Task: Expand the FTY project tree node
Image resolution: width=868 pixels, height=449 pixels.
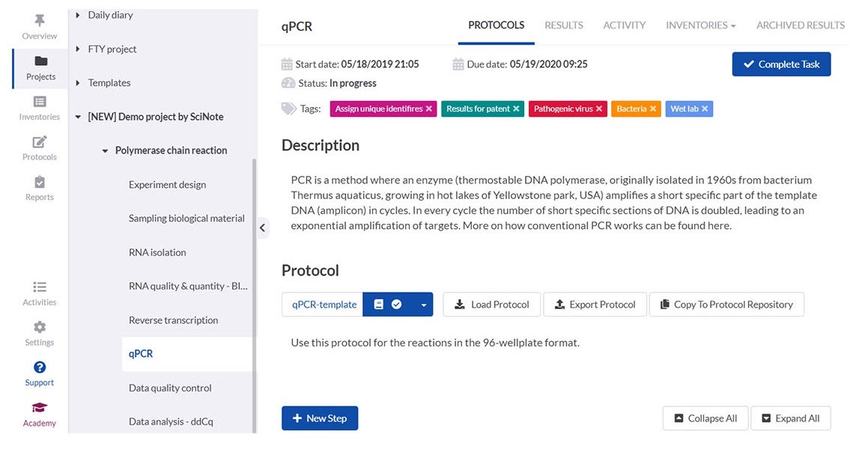Action: [x=79, y=49]
